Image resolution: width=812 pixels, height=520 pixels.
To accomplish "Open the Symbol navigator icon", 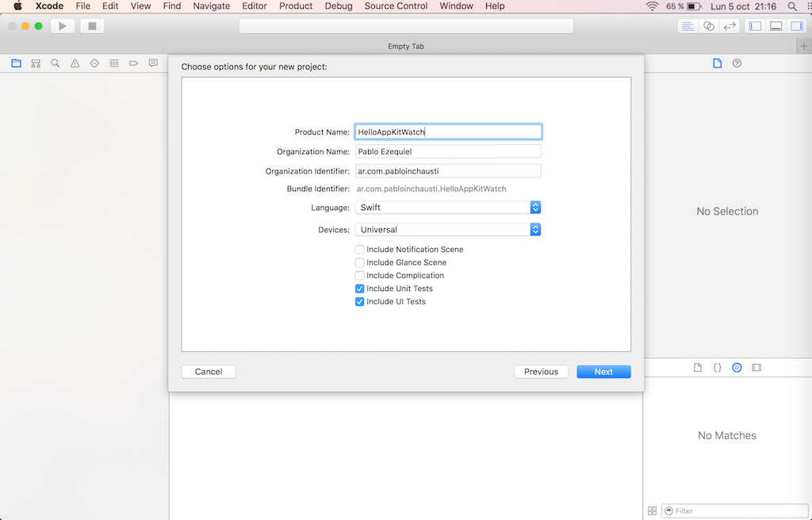I will pos(36,63).
